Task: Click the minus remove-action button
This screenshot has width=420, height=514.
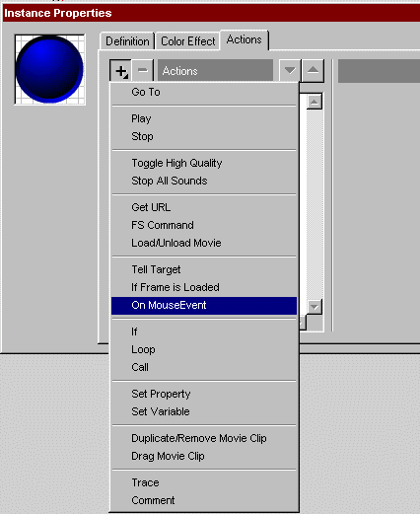Action: [x=143, y=70]
